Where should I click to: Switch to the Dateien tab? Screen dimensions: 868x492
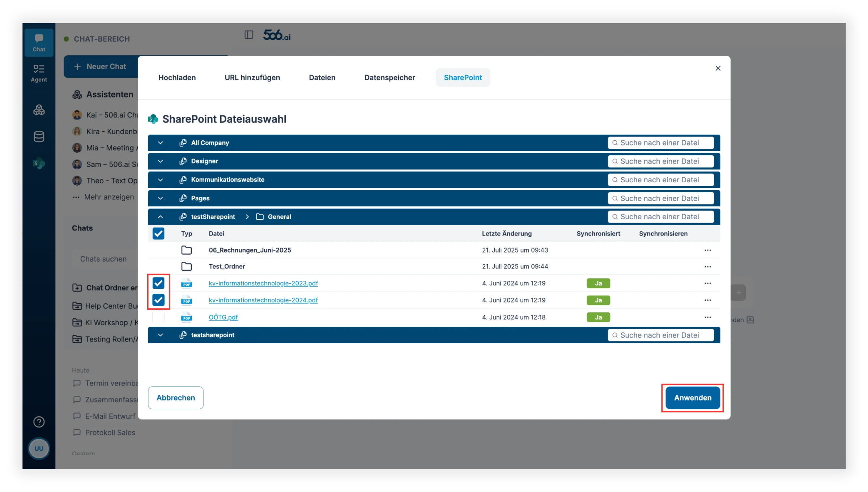tap(322, 77)
